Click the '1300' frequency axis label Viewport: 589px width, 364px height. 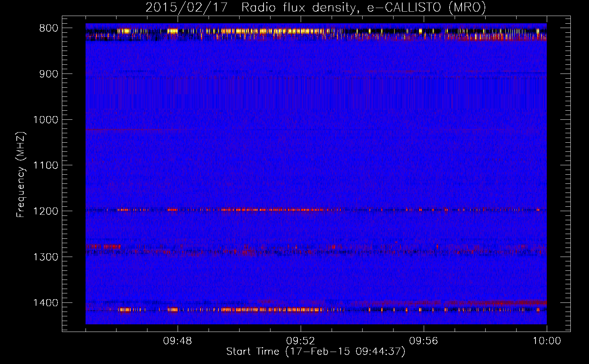point(46,257)
